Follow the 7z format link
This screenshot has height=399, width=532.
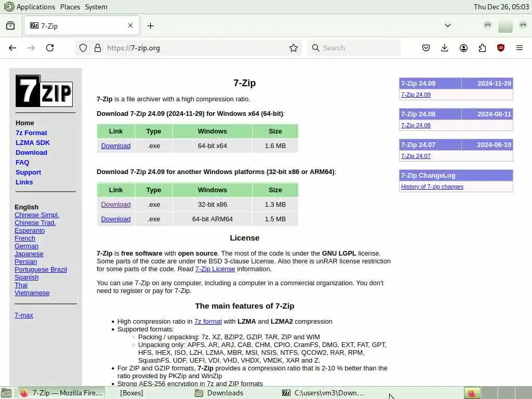[x=208, y=321]
